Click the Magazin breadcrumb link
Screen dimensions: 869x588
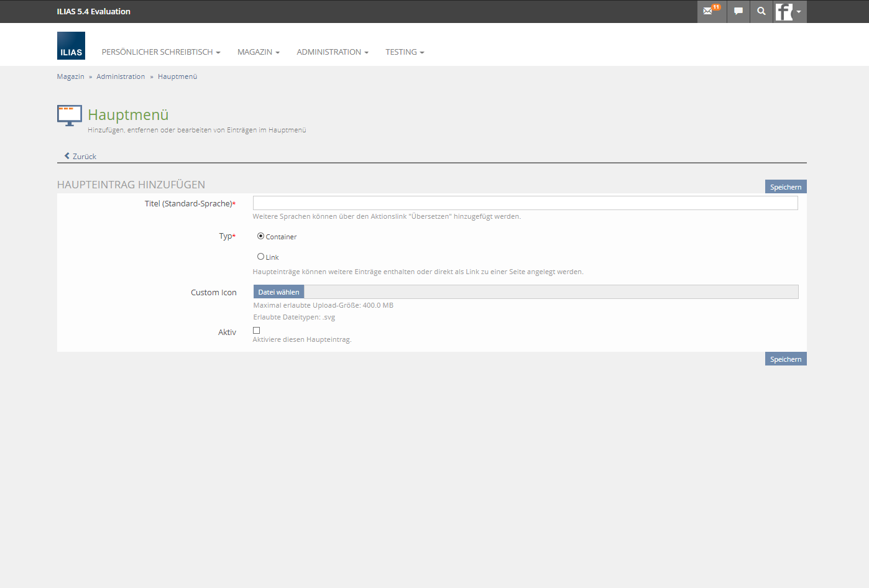70,76
